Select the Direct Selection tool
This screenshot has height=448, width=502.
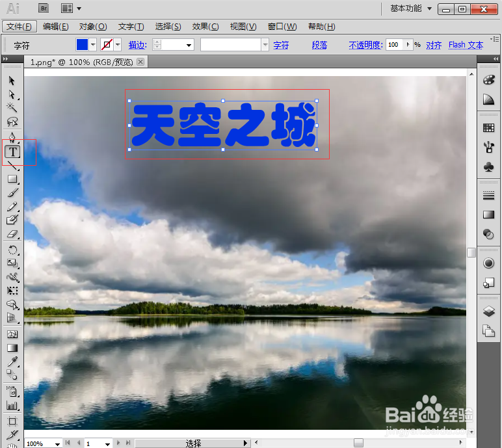click(x=12, y=94)
